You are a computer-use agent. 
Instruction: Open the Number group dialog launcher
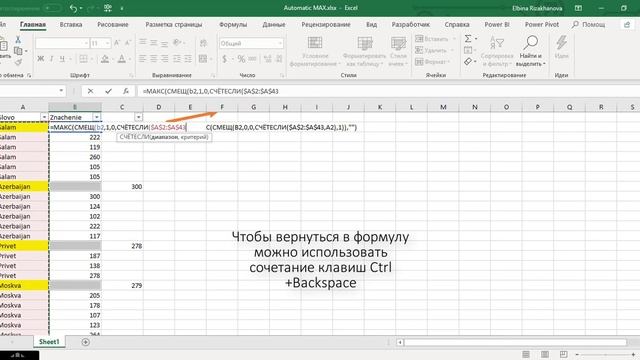click(x=282, y=76)
